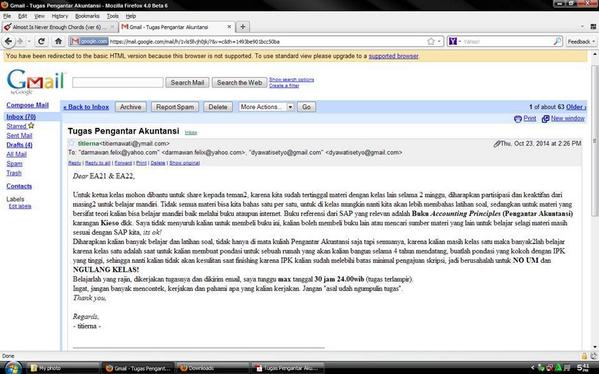This screenshot has height=374, width=599.
Task: Archive this message
Action: 131,107
